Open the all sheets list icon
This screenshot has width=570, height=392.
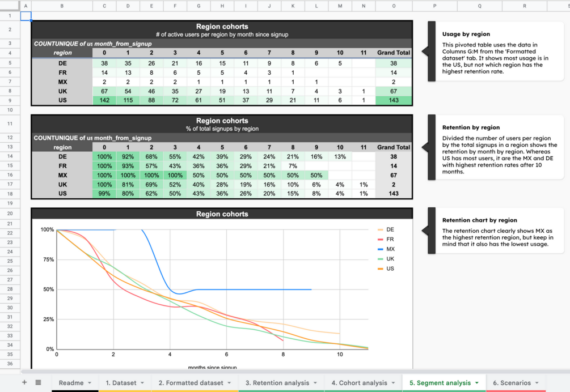coord(38,382)
